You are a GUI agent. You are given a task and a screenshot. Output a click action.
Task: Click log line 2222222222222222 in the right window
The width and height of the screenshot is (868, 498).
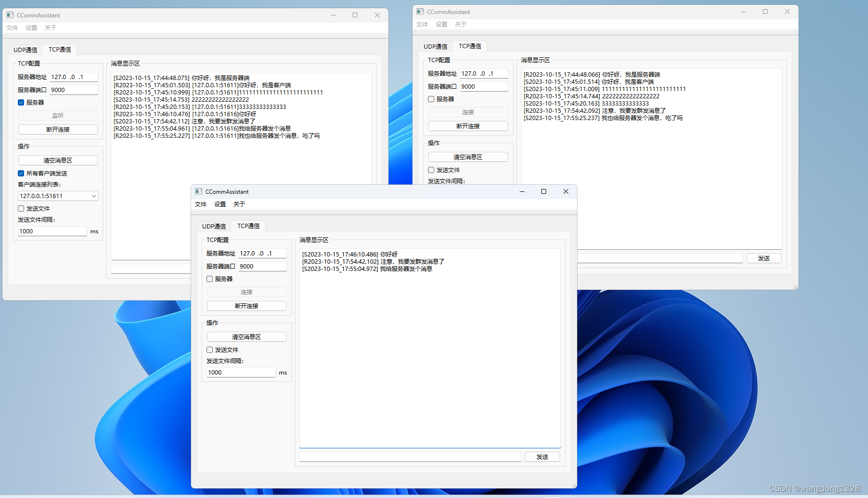(592, 96)
